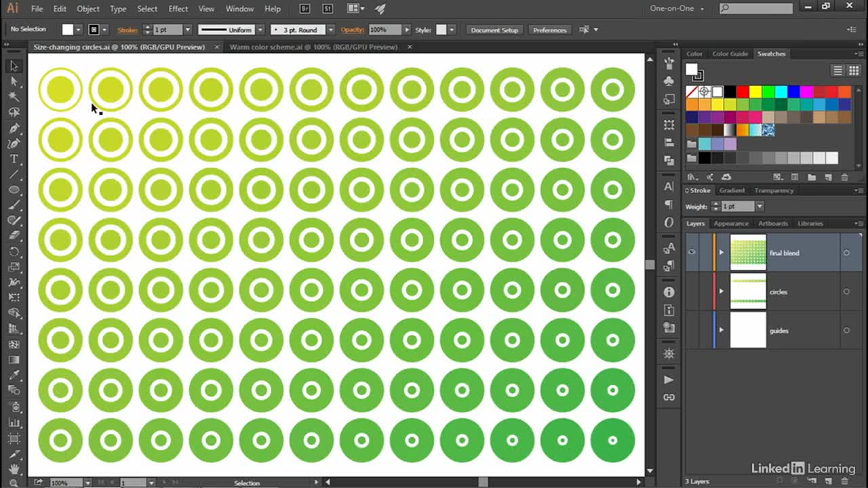Pick the red swatch
This screenshot has height=488, width=868.
[x=743, y=91]
